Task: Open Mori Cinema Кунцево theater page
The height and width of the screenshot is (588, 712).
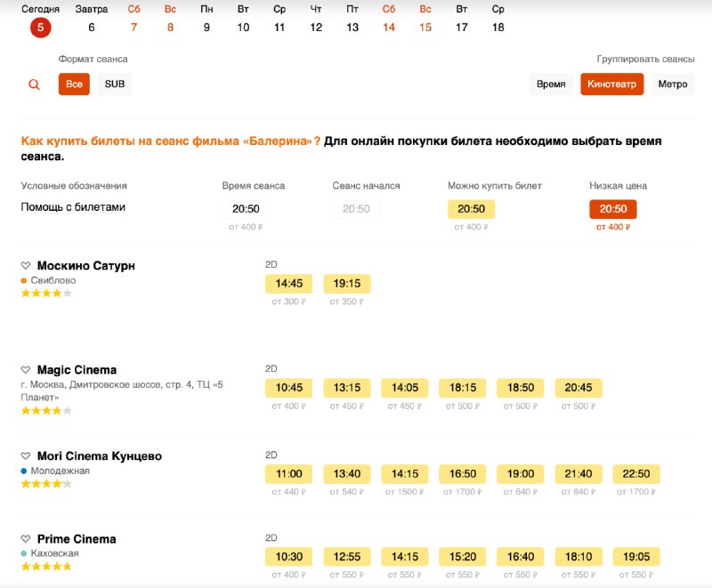Action: tap(100, 456)
